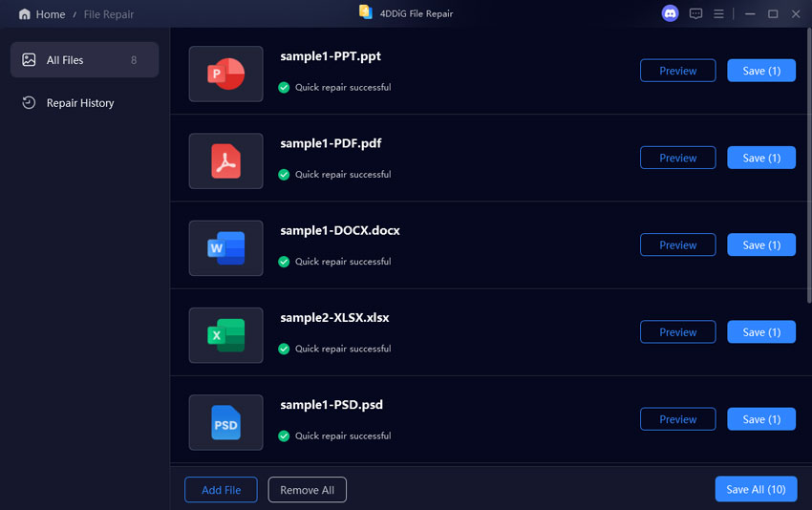Image resolution: width=812 pixels, height=510 pixels.
Task: Preview the repaired sample1-PDF.pdf file
Action: pyautogui.click(x=678, y=158)
